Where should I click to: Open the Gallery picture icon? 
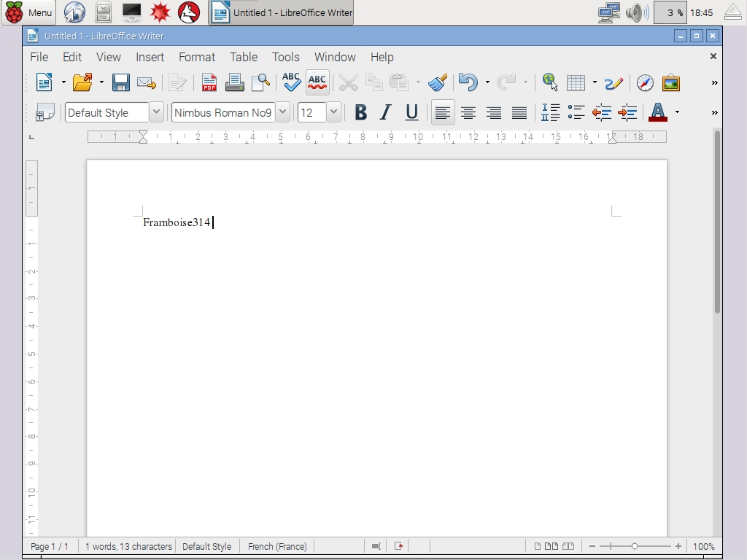coord(671,82)
